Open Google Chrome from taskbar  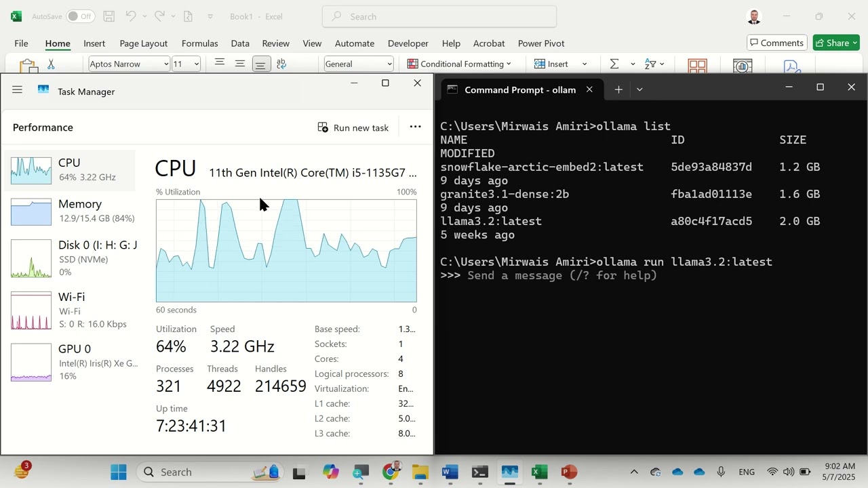391,472
